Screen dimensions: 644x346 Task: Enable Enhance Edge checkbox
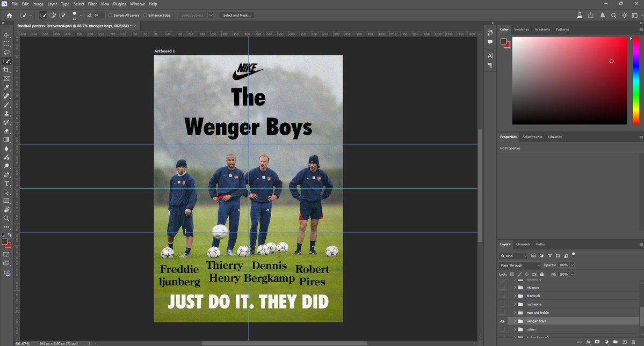pyautogui.click(x=145, y=15)
